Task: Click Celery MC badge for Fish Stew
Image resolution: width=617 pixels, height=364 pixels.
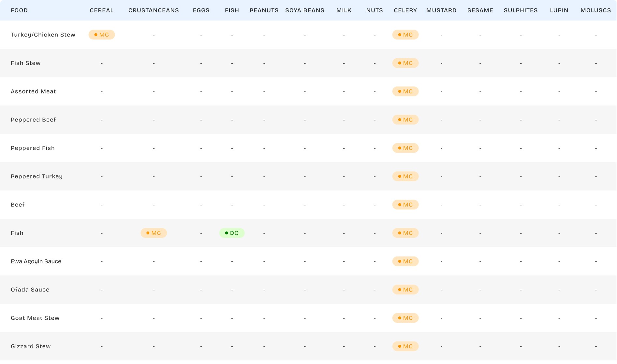Action: point(405,63)
